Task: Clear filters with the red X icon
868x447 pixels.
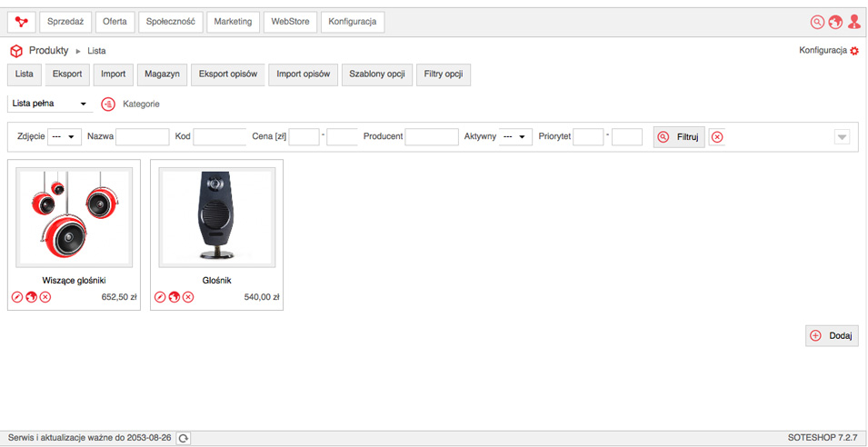Action: tap(717, 136)
